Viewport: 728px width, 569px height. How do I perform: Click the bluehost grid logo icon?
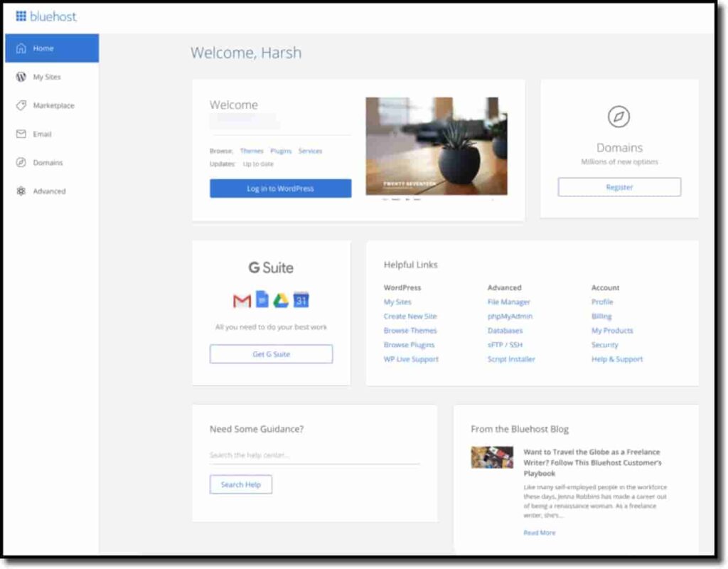click(x=21, y=16)
